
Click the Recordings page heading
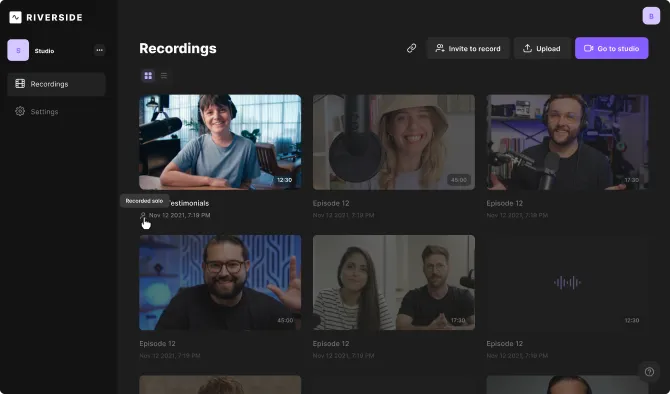(x=178, y=48)
